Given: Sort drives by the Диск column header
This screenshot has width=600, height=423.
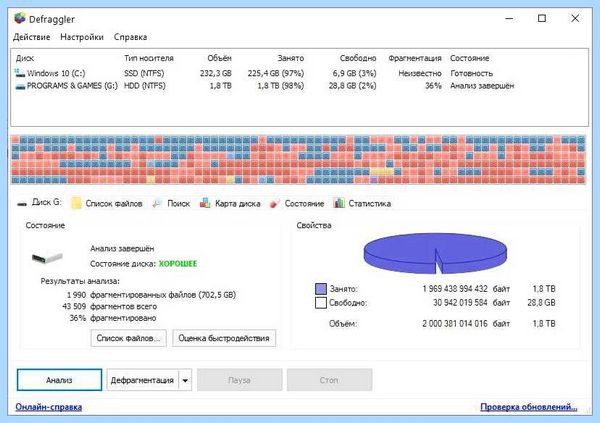Looking at the screenshot, I should point(25,58).
